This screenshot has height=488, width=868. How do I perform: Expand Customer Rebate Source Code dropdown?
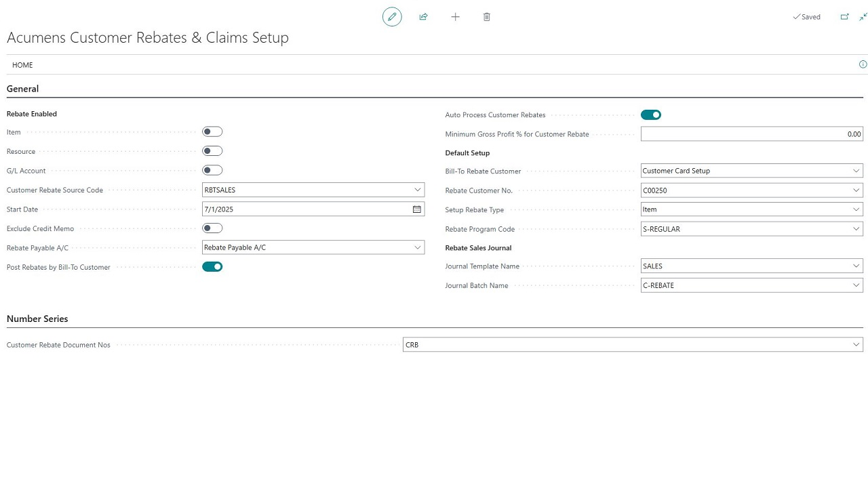click(x=417, y=190)
